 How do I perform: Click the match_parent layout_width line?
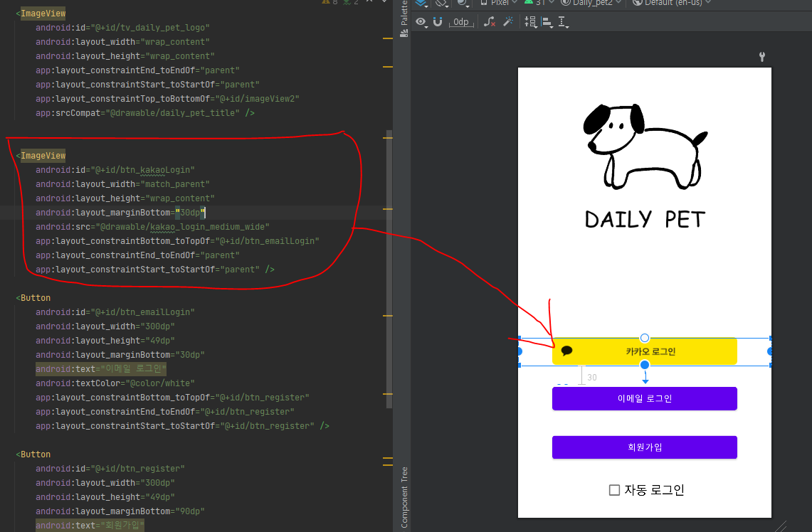(x=122, y=183)
